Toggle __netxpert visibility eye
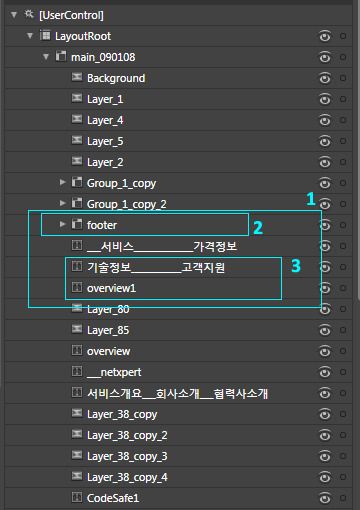 (325, 372)
